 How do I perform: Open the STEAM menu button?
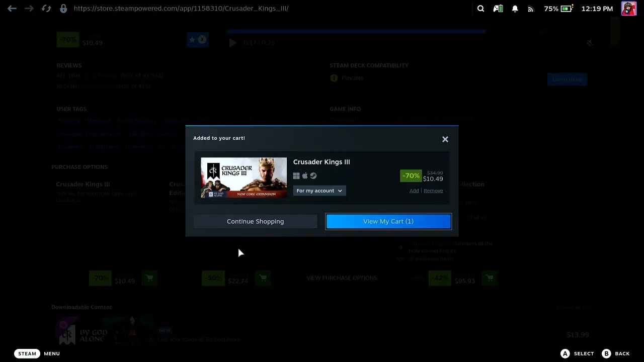pos(27,353)
